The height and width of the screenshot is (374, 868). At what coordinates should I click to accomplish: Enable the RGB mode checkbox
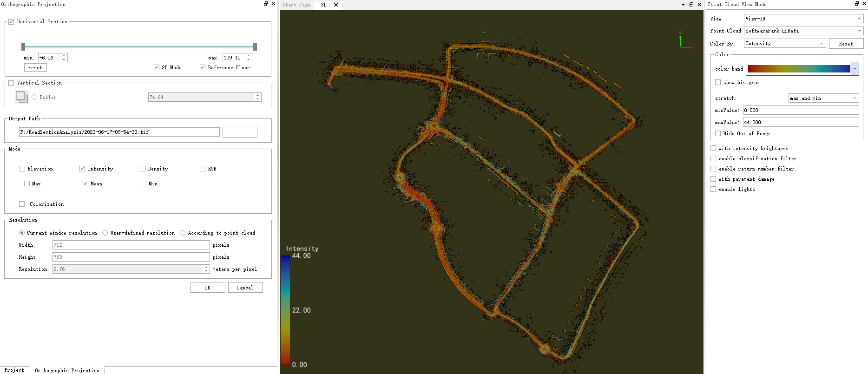(x=203, y=169)
